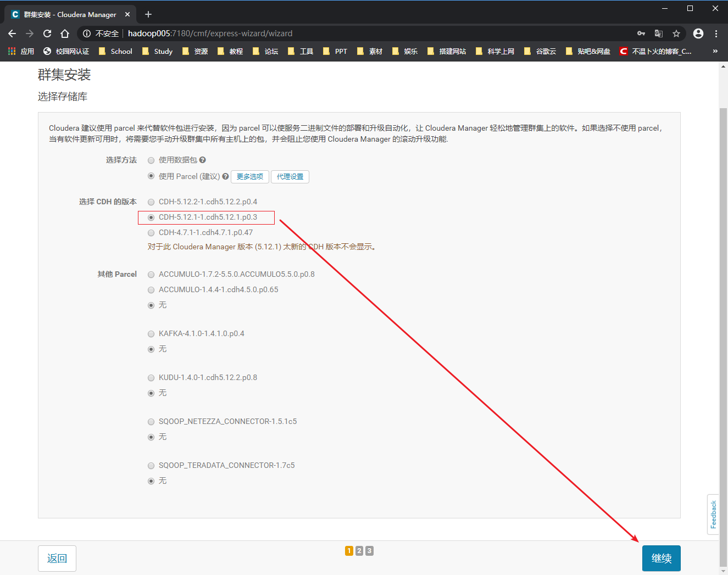This screenshot has width=728, height=575.
Task: Go to wizard step 3
Action: [369, 551]
